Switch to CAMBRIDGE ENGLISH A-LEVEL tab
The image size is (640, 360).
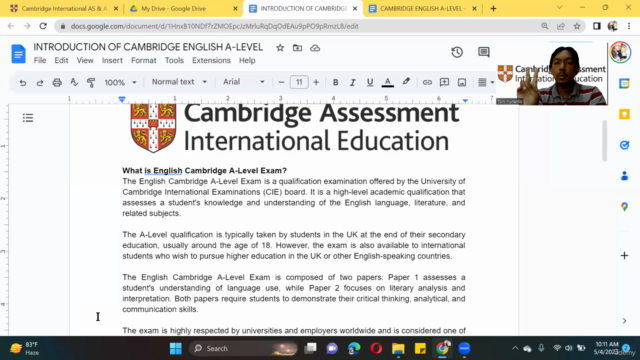tap(423, 8)
